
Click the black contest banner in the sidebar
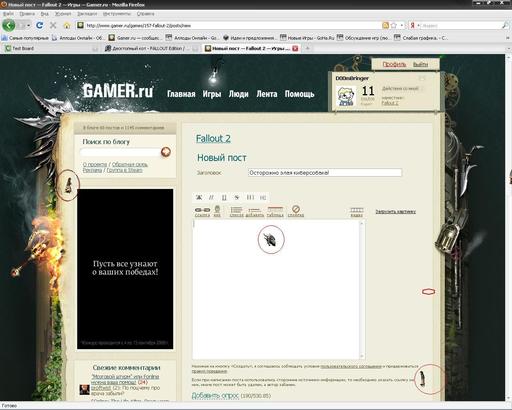[125, 269]
